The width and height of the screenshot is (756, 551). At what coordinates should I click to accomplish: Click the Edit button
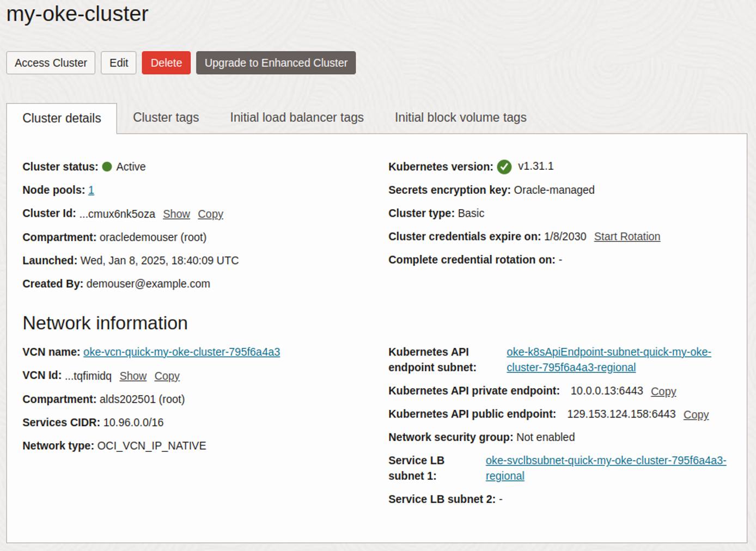pyautogui.click(x=118, y=63)
